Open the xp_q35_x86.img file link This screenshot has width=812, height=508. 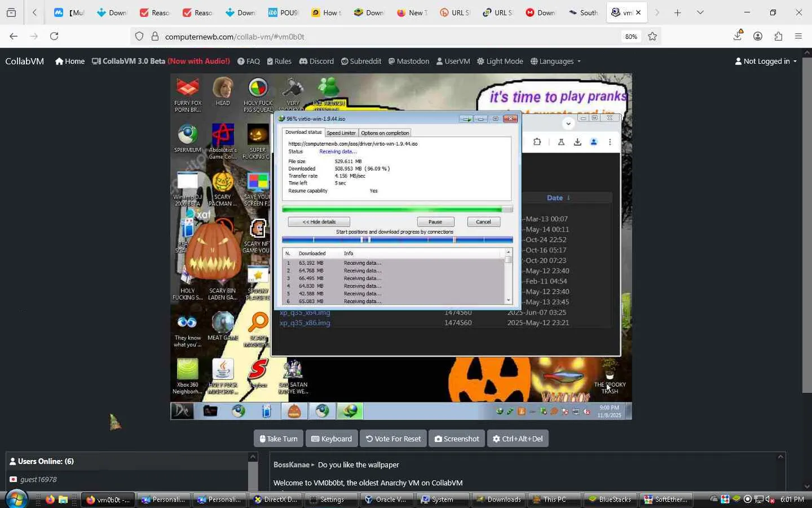305,323
